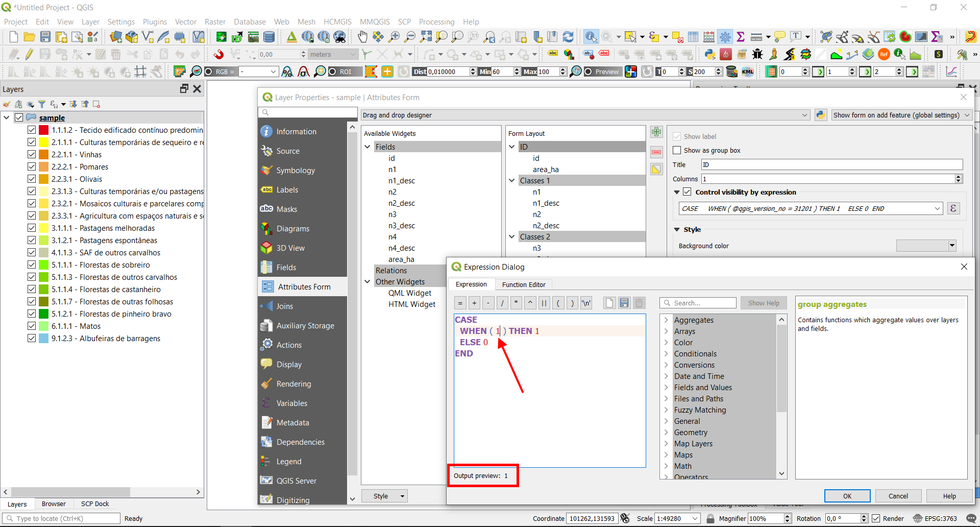
Task: Collapse the Fields group in Available Widgets
Action: coord(368,147)
